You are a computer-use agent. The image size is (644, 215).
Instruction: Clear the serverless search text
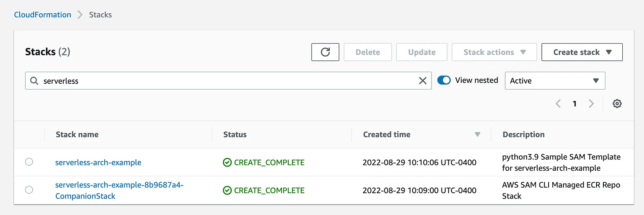pos(423,81)
